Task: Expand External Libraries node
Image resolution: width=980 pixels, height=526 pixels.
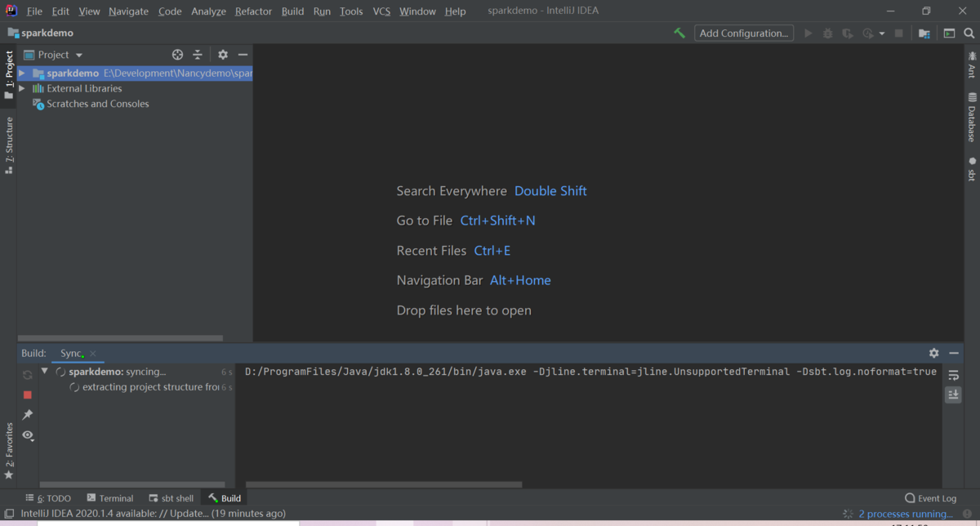Action: pyautogui.click(x=22, y=88)
